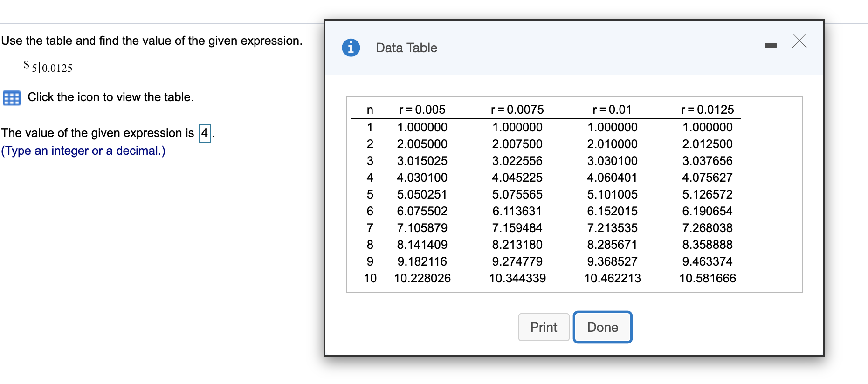Click the value 10.462213 in the table

(613, 278)
